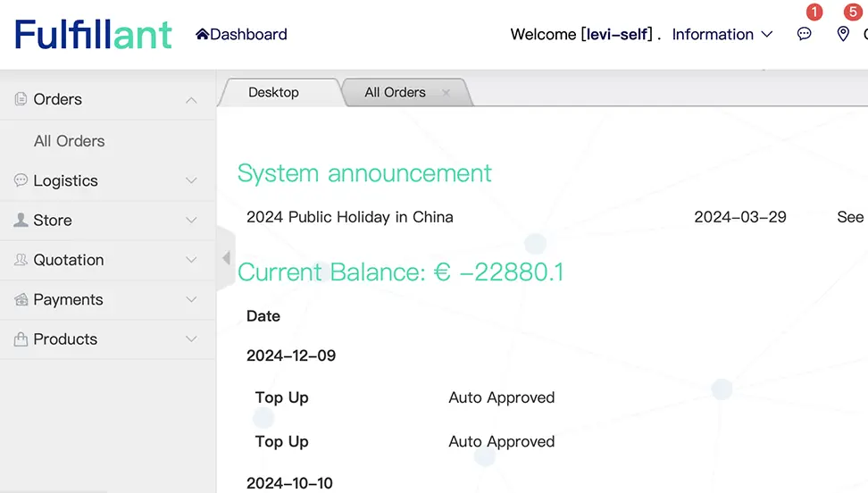Collapse the Orders menu section
This screenshot has height=493, width=868.
tap(191, 100)
